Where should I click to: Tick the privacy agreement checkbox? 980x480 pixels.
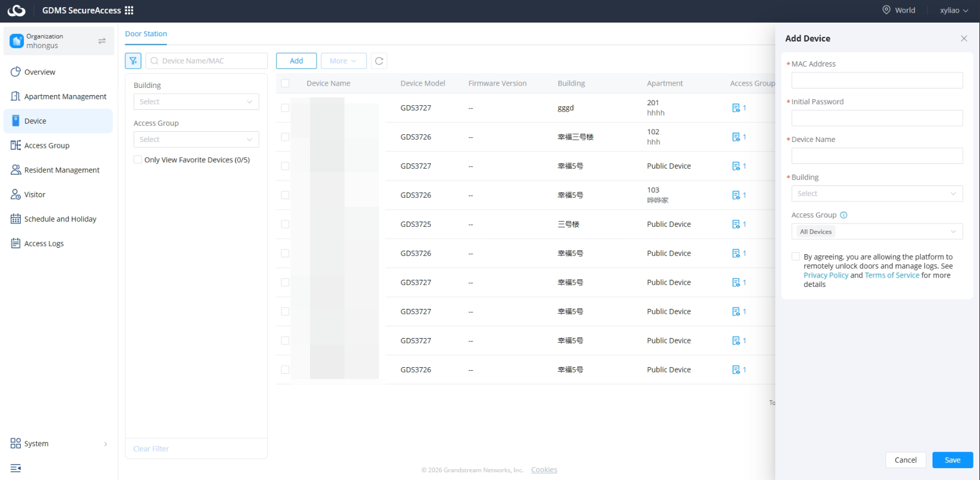(795, 257)
